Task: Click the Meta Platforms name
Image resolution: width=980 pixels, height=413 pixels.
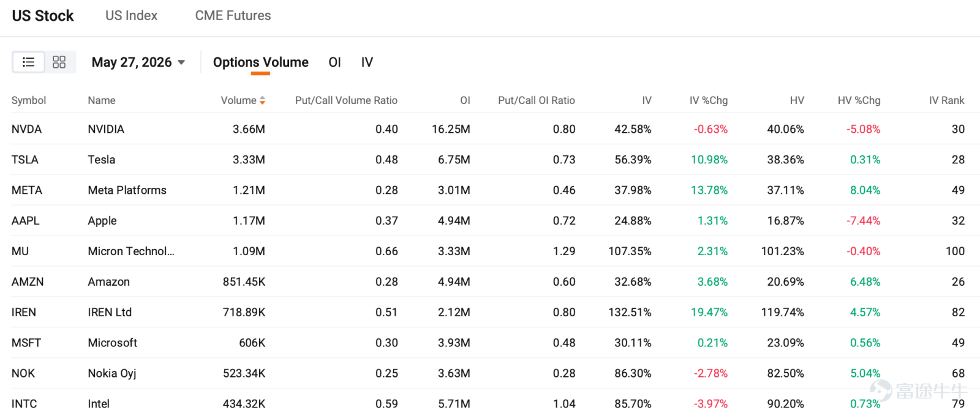Action: pyautogui.click(x=127, y=190)
